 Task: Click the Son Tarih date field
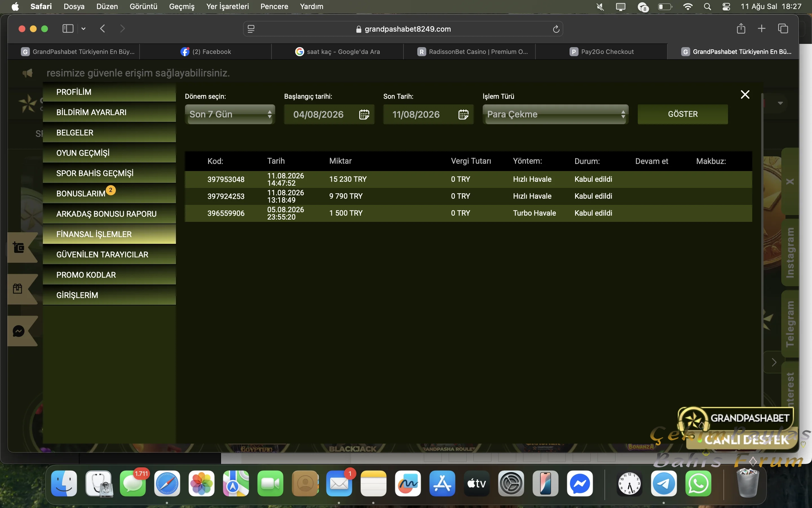coord(429,115)
